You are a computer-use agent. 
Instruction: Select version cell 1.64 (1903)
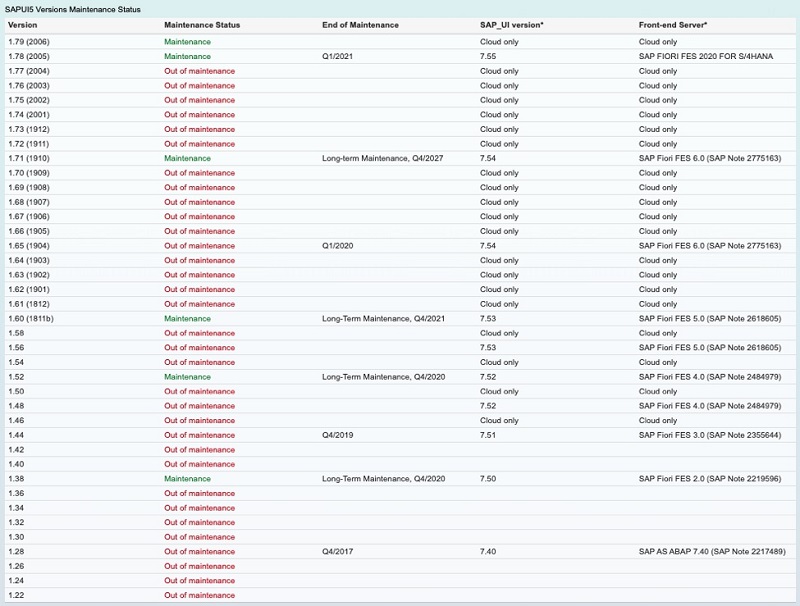[29, 260]
